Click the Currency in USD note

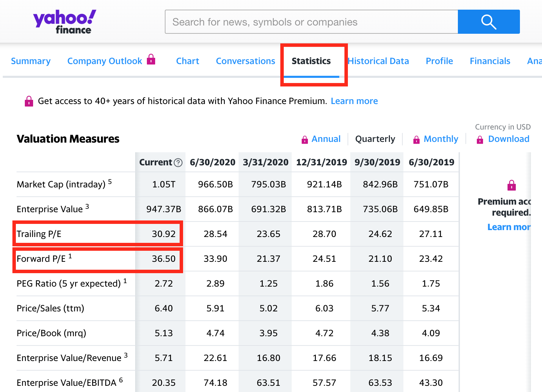click(503, 127)
